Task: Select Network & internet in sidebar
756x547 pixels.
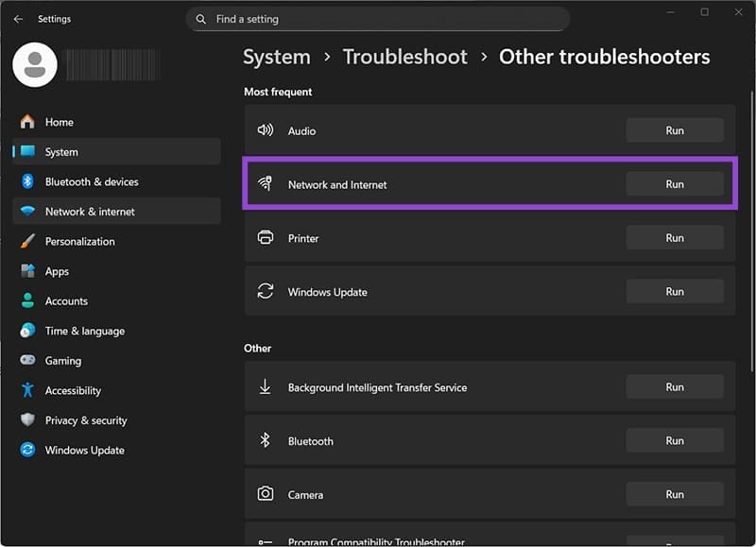Action: [x=90, y=212]
